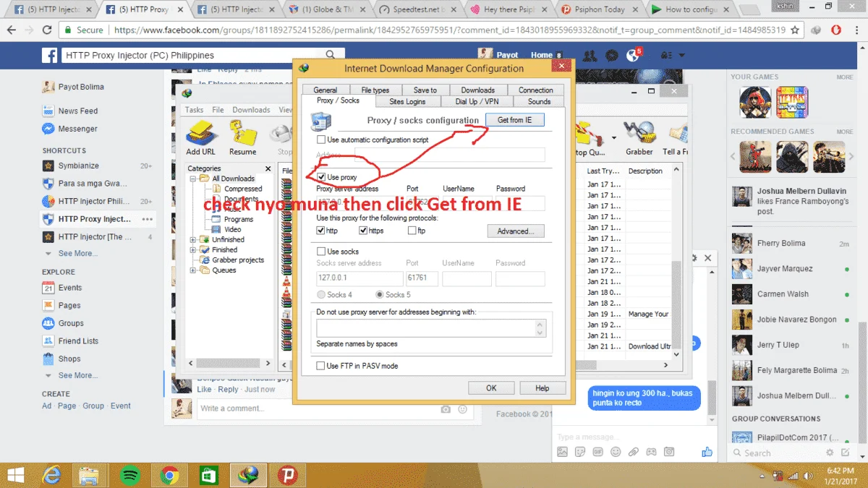Click OK in IDM Configuration

(491, 388)
